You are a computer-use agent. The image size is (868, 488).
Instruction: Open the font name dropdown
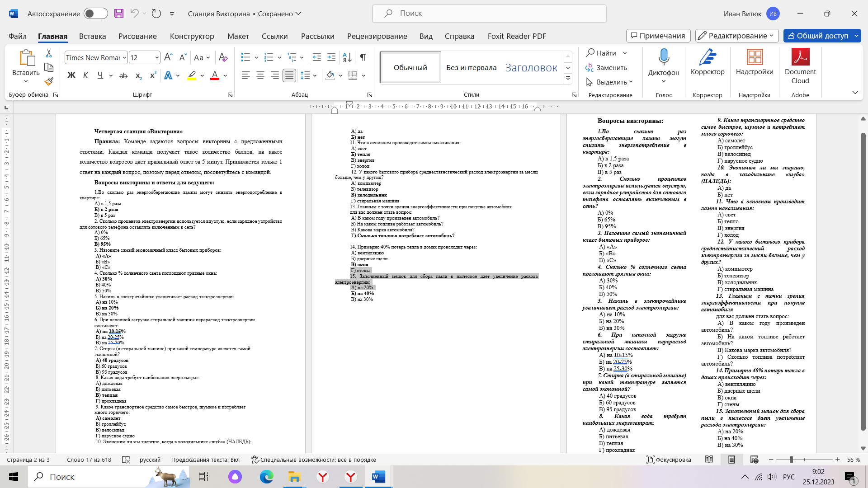(124, 57)
